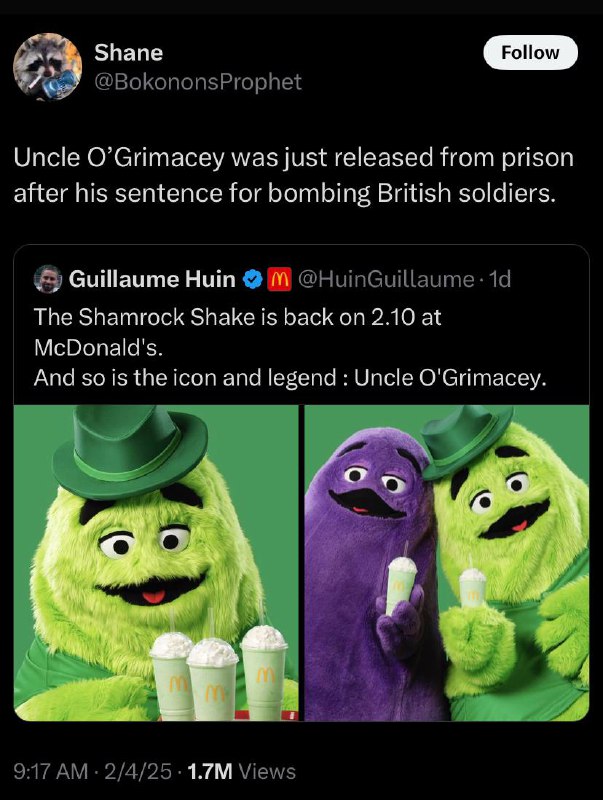Click the blue verified checkmark badge

(253, 279)
